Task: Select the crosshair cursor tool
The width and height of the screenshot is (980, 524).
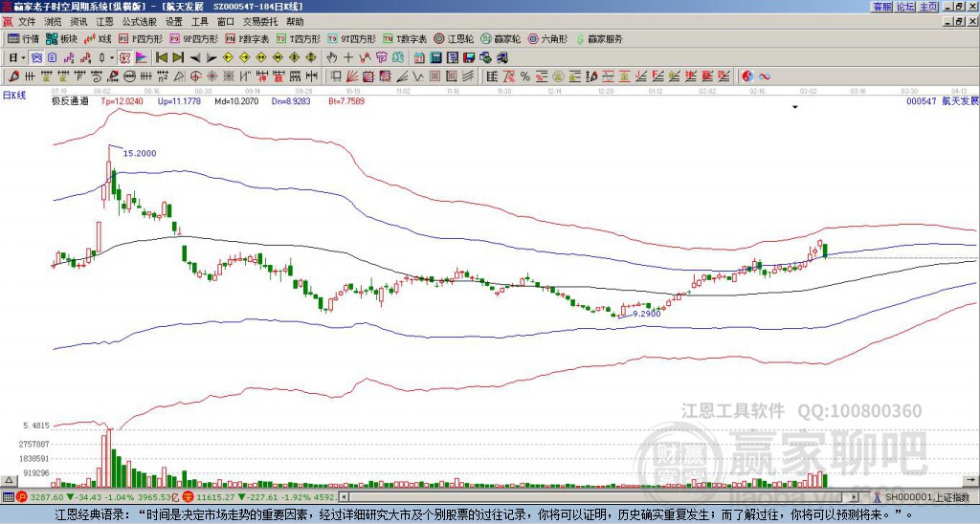Action: (348, 58)
